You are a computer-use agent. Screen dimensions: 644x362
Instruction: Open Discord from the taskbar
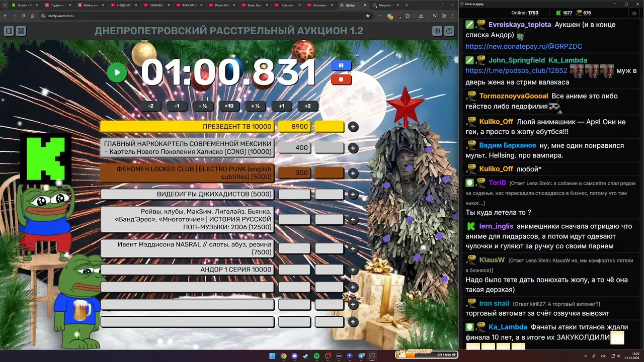(x=294, y=356)
